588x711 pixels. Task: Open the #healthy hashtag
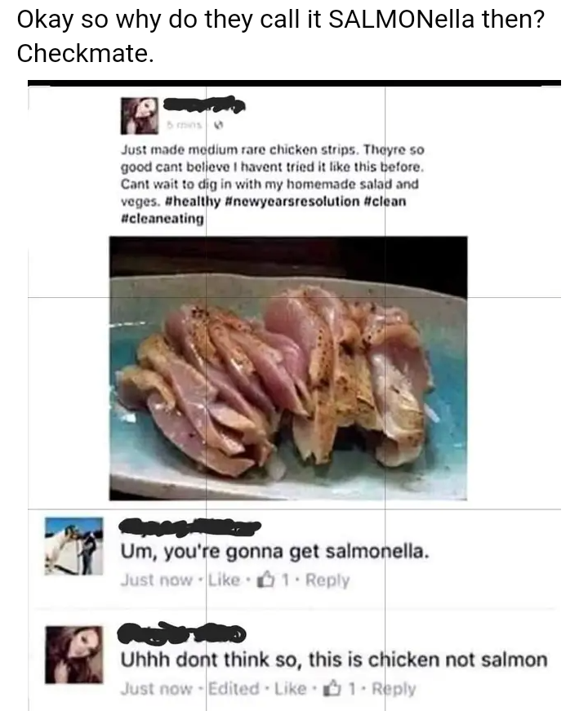click(x=194, y=202)
